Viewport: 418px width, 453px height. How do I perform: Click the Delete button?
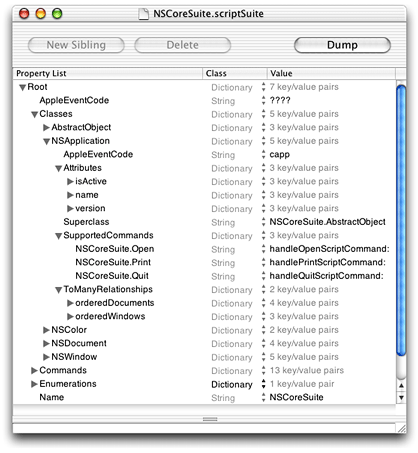pyautogui.click(x=183, y=45)
